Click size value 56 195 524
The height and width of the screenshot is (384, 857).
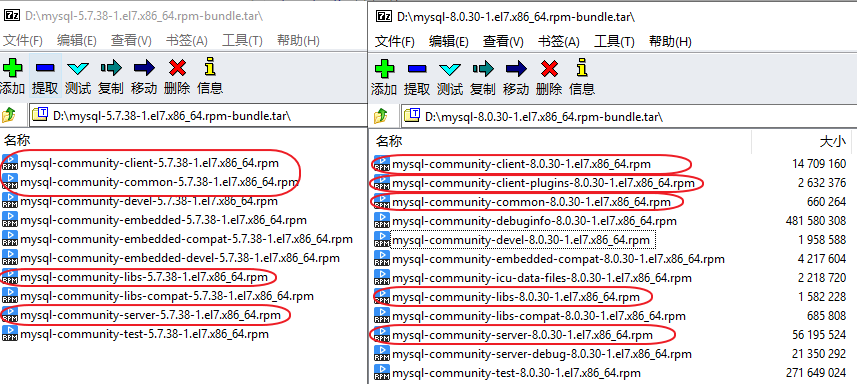(x=819, y=335)
